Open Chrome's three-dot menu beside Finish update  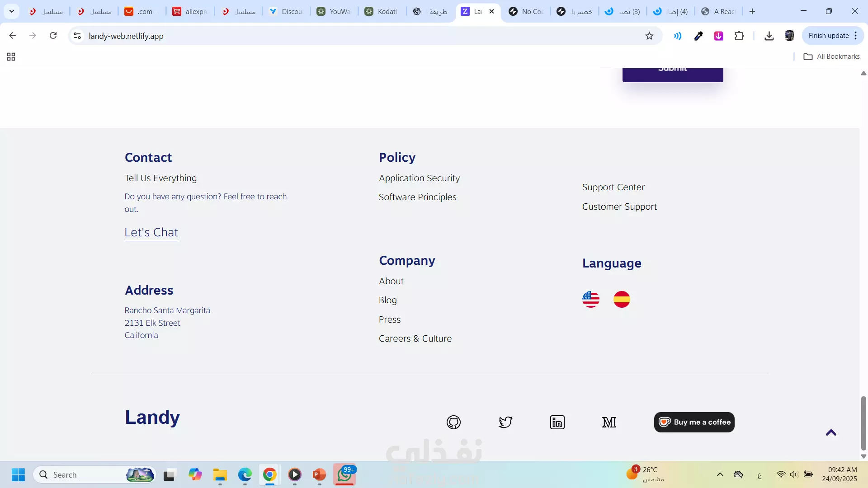tap(856, 36)
